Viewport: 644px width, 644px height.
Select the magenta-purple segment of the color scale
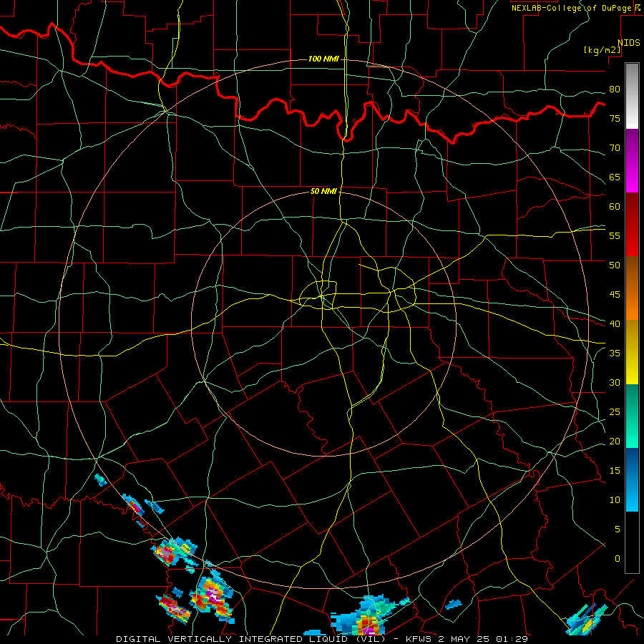point(632,161)
